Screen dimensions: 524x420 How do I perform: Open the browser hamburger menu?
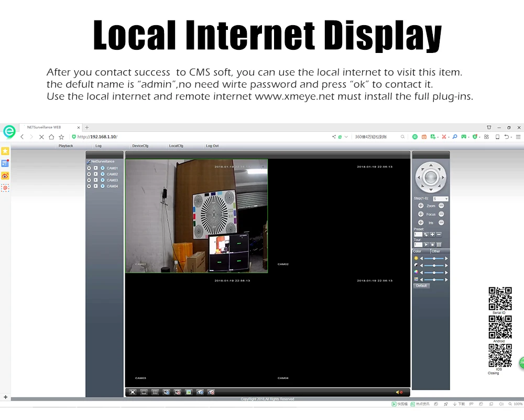pos(518,137)
